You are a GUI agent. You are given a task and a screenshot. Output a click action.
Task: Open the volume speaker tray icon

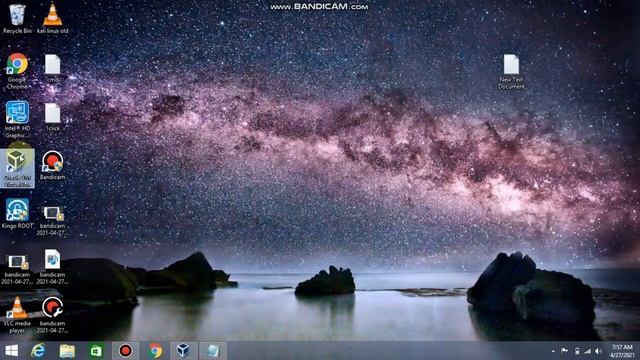[x=598, y=351]
